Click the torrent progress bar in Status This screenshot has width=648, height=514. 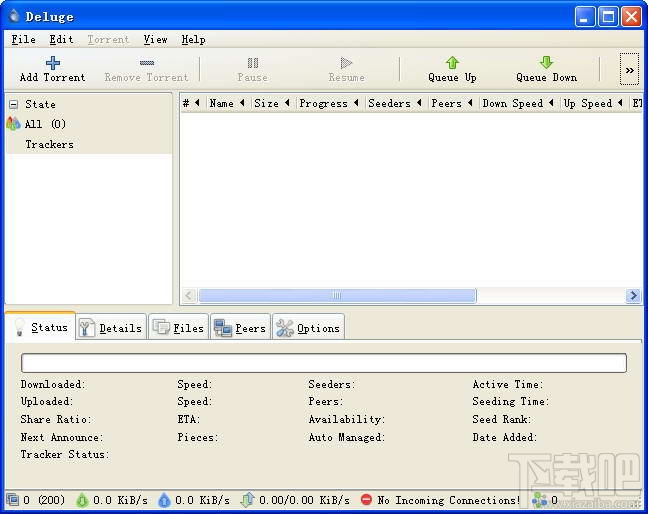point(324,363)
